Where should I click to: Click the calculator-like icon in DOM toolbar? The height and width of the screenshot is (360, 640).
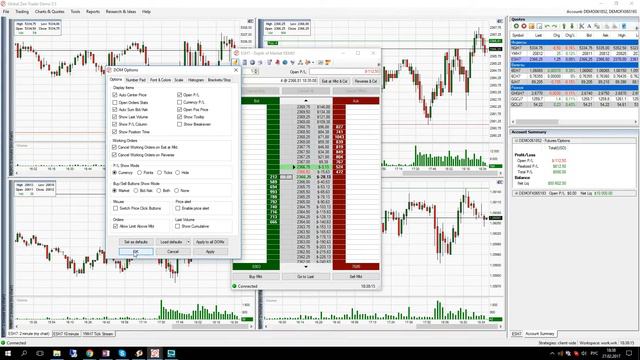(244, 62)
